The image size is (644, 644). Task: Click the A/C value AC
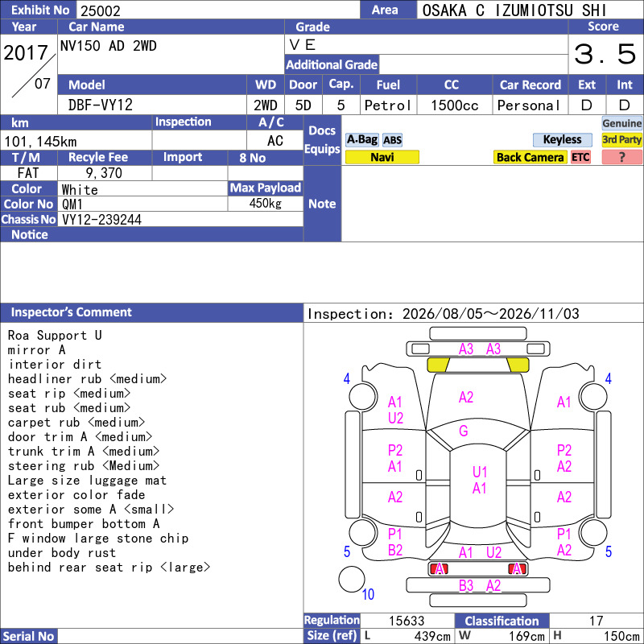275,141
